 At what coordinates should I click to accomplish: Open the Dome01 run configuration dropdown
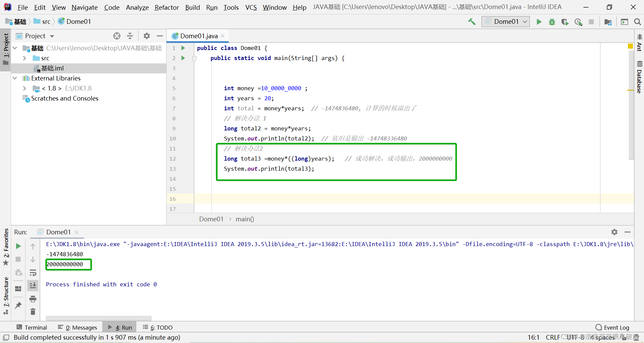[506, 22]
